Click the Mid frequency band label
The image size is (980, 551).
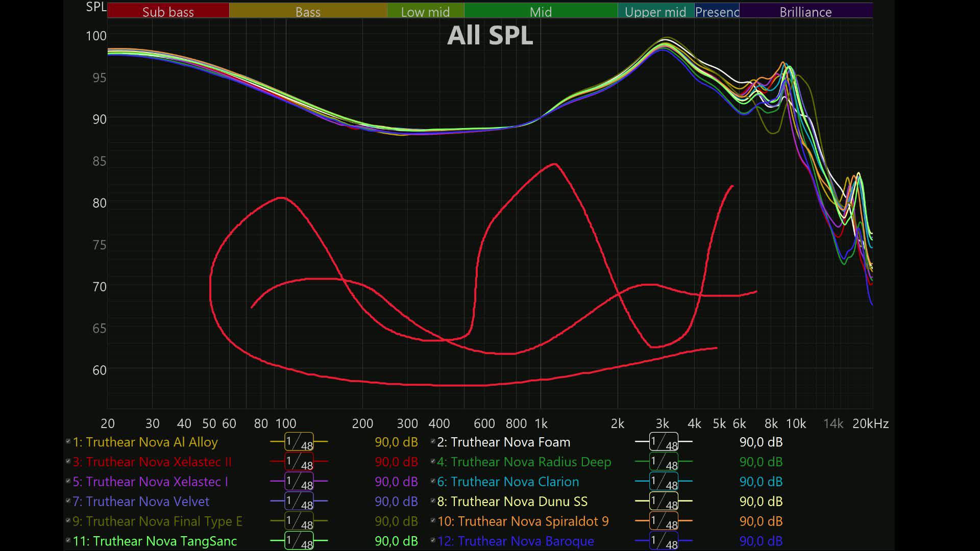[x=541, y=11]
